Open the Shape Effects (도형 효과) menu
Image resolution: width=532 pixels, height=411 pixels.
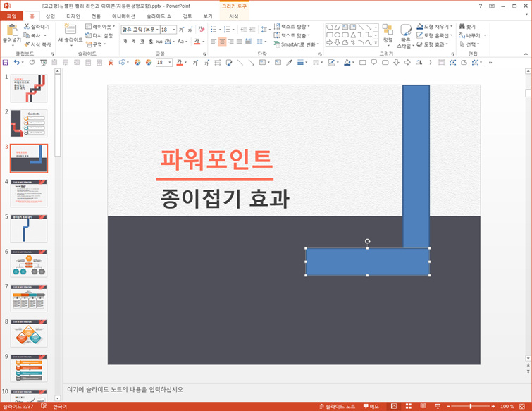pyautogui.click(x=433, y=44)
